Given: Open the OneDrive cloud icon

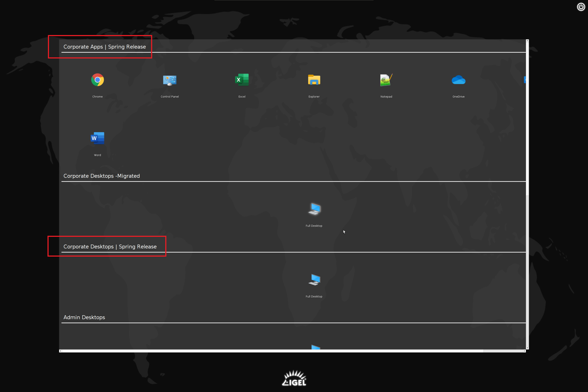Looking at the screenshot, I should tap(458, 80).
